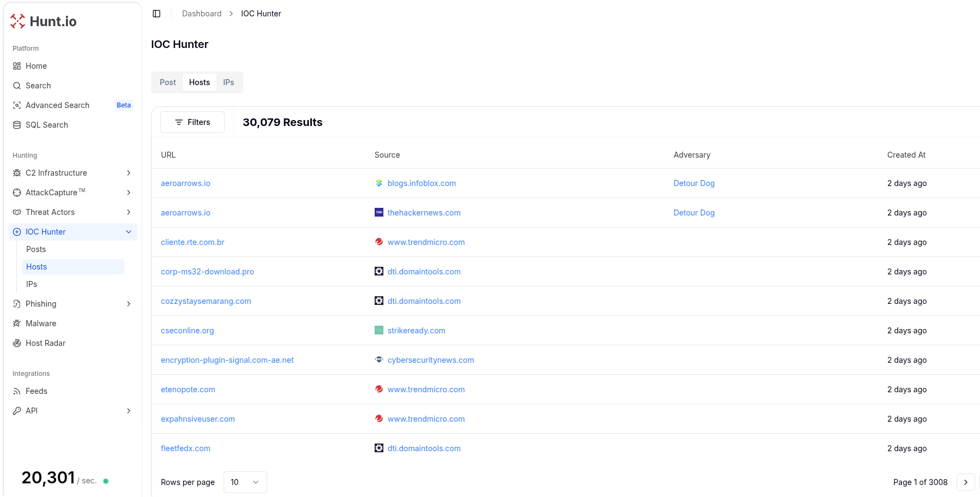The width and height of the screenshot is (980, 497).
Task: Switch to the Post tab
Action: click(x=167, y=82)
